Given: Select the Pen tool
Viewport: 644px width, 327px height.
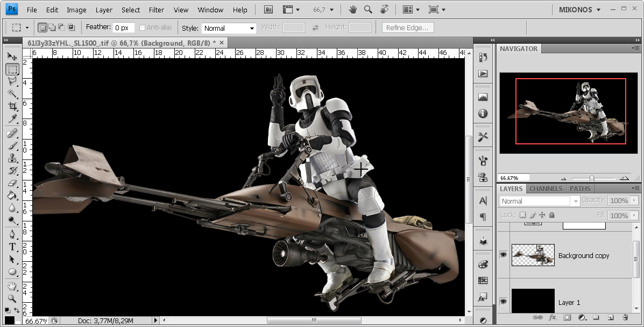Looking at the screenshot, I should click(12, 234).
